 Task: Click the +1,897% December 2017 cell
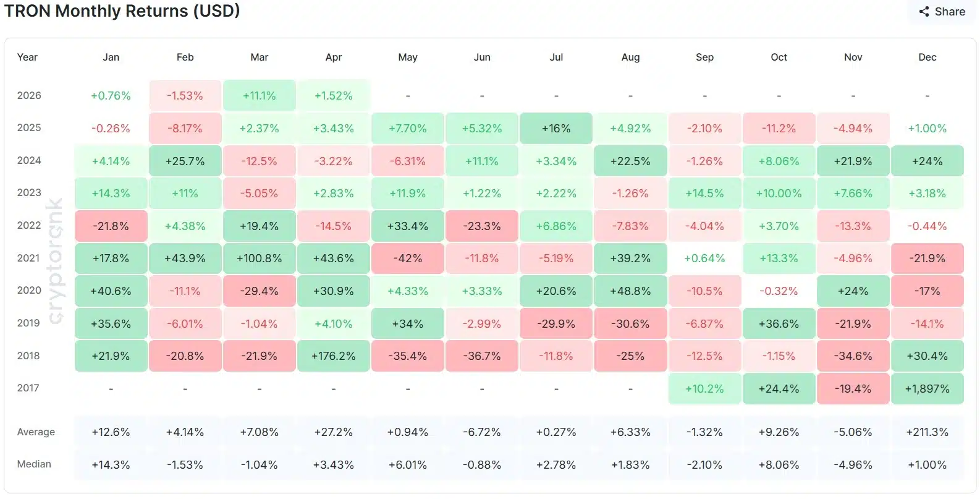(x=927, y=389)
